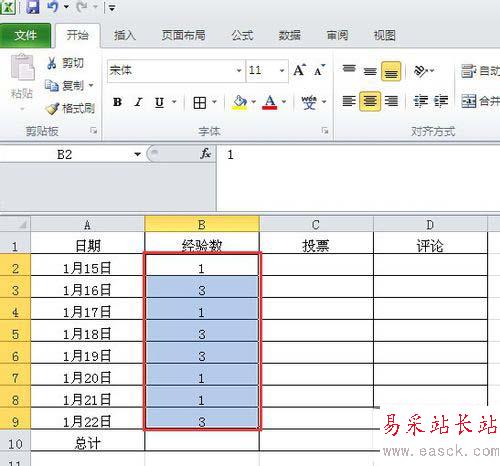500x466 pixels.
Task: Toggle Align Text Left
Action: pyautogui.click(x=349, y=101)
